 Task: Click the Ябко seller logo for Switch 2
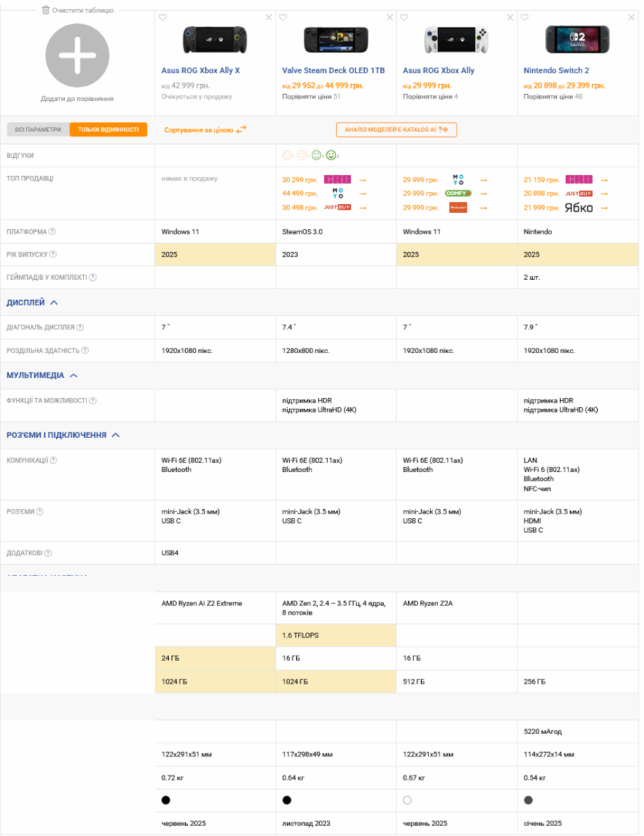(578, 207)
